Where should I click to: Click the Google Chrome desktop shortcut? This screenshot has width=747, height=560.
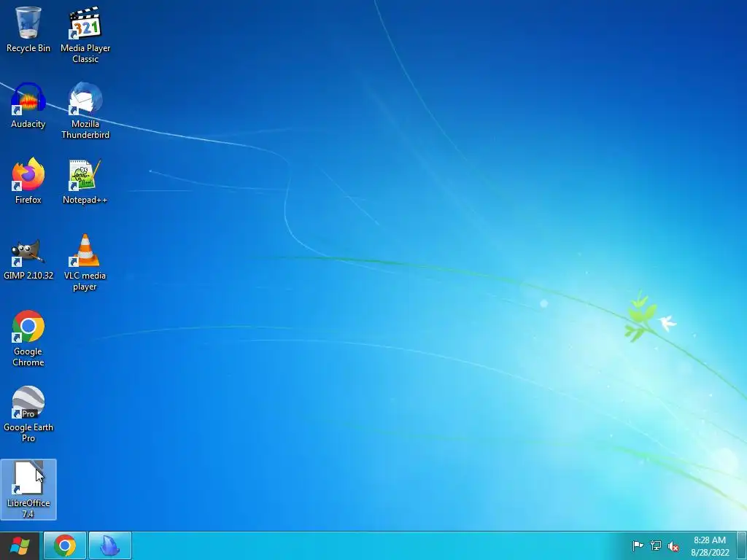(28, 338)
